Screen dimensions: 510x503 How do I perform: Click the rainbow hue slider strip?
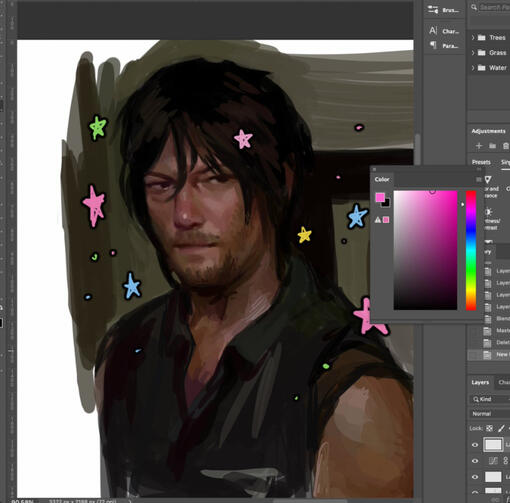[471, 250]
